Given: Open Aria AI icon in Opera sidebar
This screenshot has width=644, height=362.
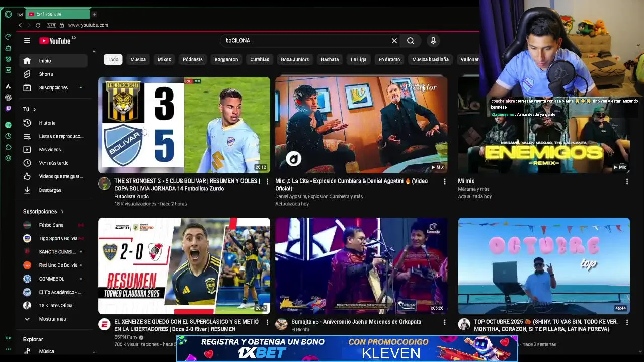Looking at the screenshot, I should pyautogui.click(x=8, y=86).
